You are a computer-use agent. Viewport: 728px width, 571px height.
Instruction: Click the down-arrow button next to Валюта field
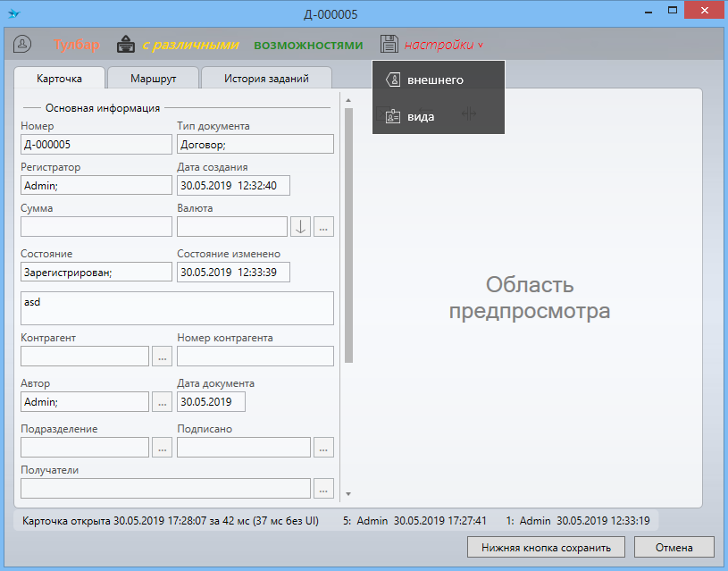[x=301, y=227]
